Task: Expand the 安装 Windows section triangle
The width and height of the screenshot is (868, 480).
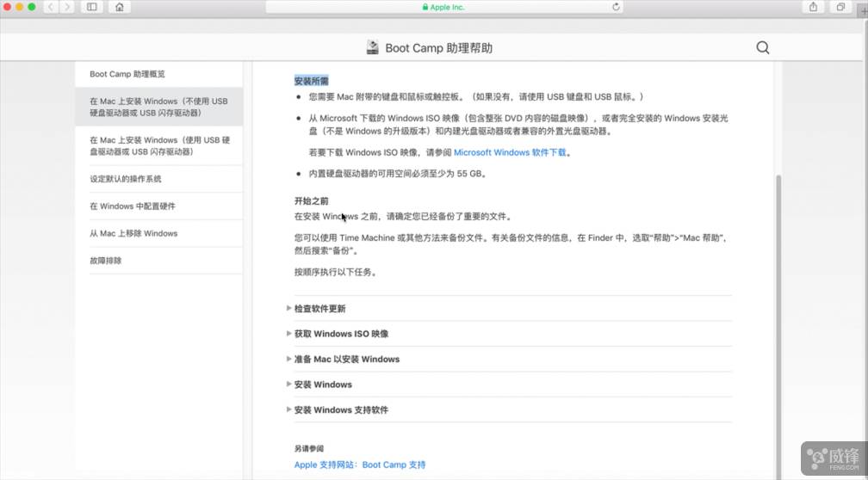Action: (289, 384)
